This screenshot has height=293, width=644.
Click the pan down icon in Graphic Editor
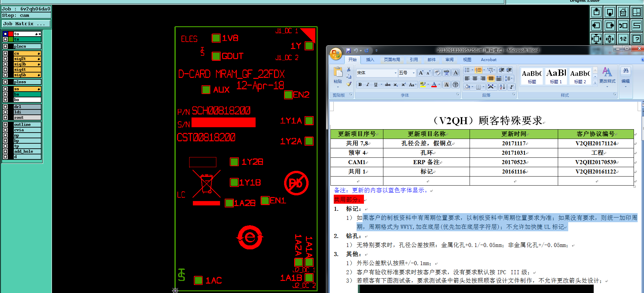[610, 12]
